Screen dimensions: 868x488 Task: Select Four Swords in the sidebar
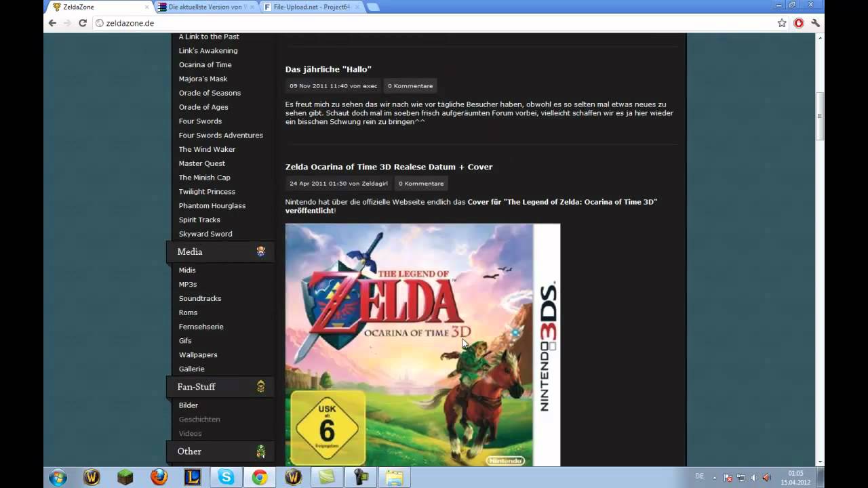coord(200,121)
